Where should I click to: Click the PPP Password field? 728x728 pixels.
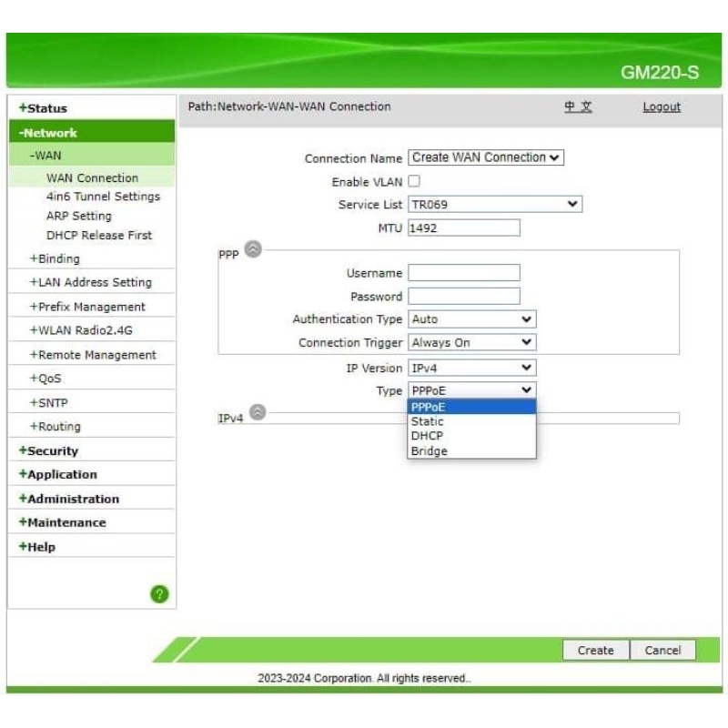click(464, 297)
